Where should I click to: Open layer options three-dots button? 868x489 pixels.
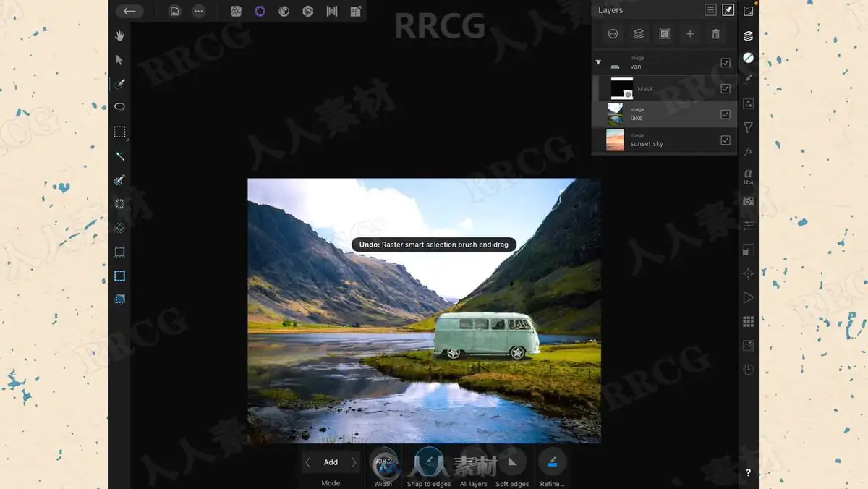[x=613, y=34]
